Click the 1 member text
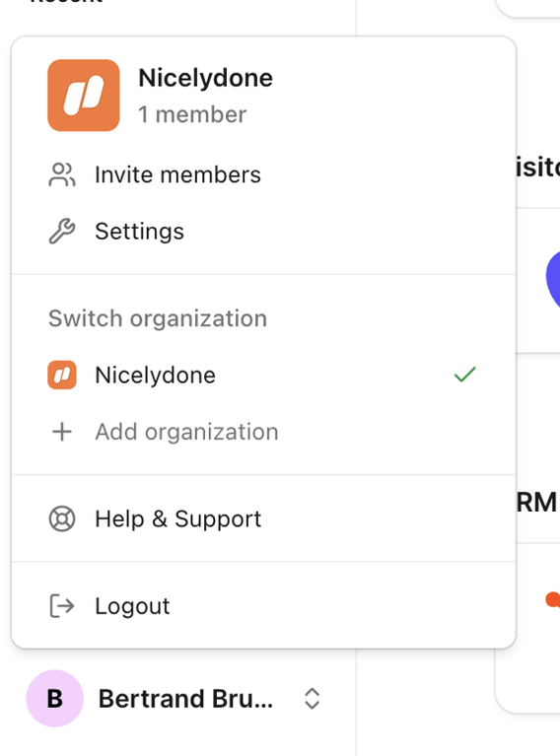This screenshot has height=756, width=560. (x=192, y=114)
